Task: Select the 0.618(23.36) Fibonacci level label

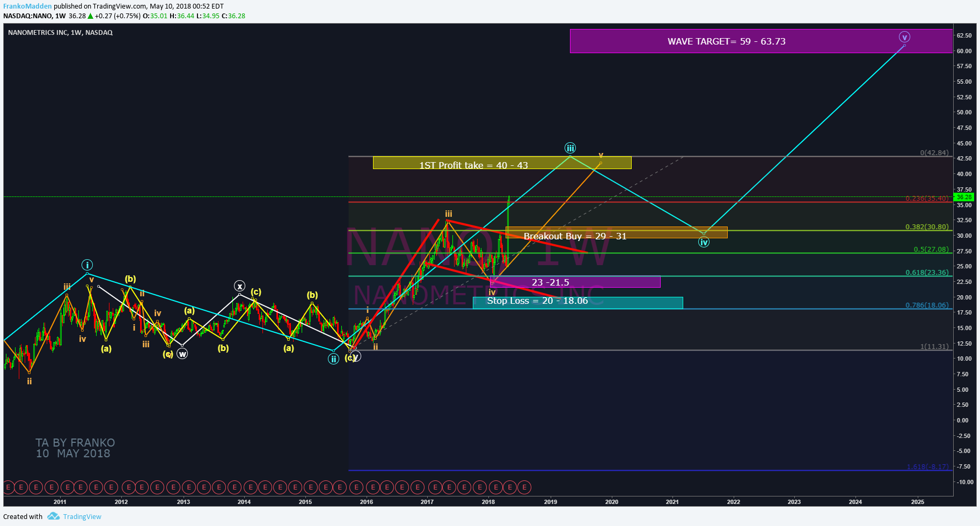Action: [x=927, y=273]
